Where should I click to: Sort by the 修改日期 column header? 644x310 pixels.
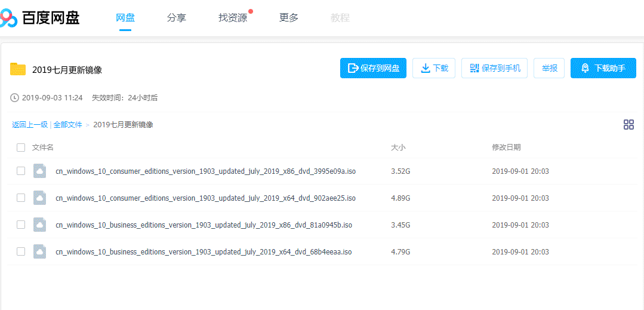point(506,147)
